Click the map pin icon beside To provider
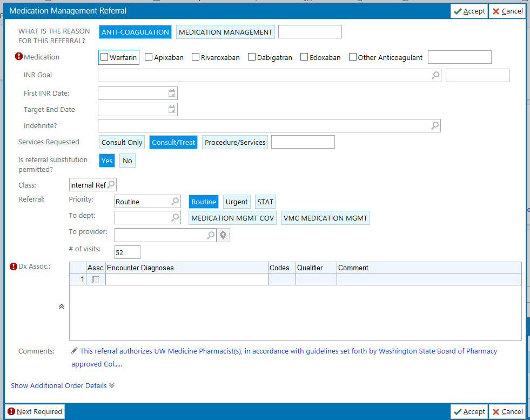 coord(223,236)
